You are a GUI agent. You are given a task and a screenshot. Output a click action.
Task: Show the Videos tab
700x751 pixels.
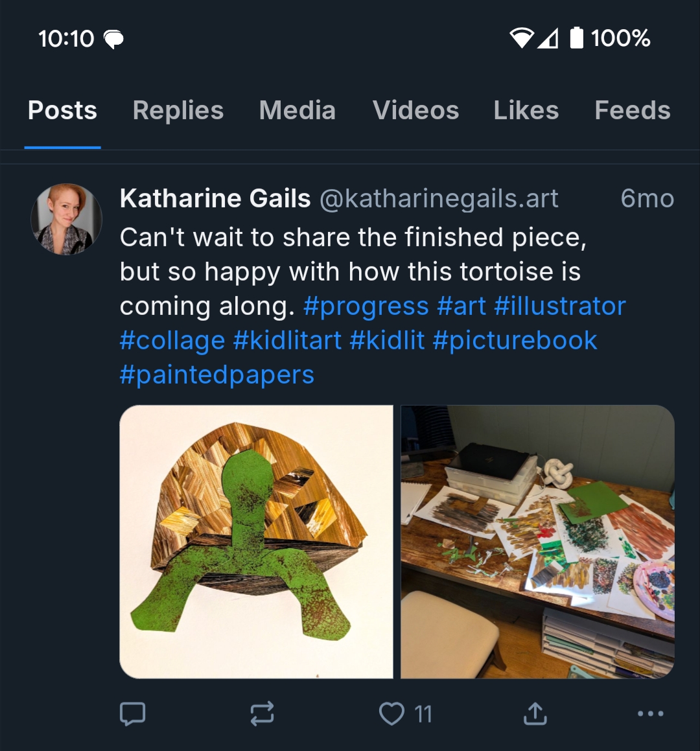[x=415, y=111]
